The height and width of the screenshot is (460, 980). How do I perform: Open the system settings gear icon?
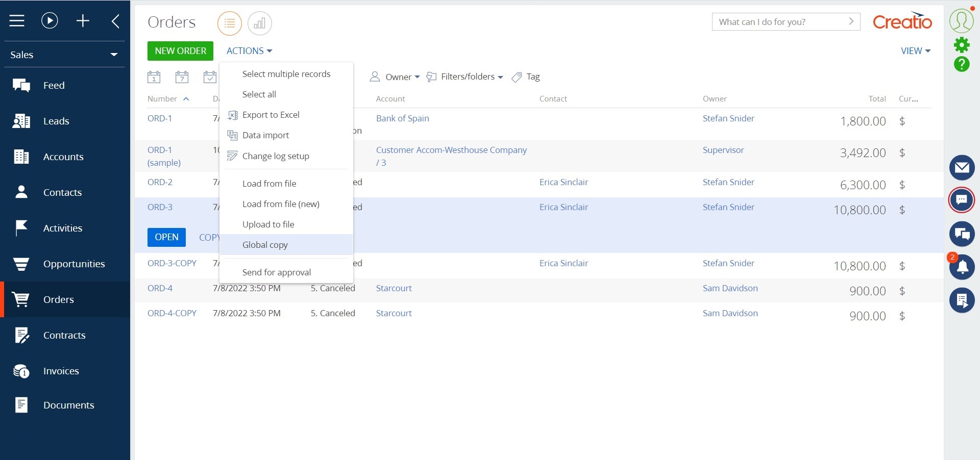point(963,45)
